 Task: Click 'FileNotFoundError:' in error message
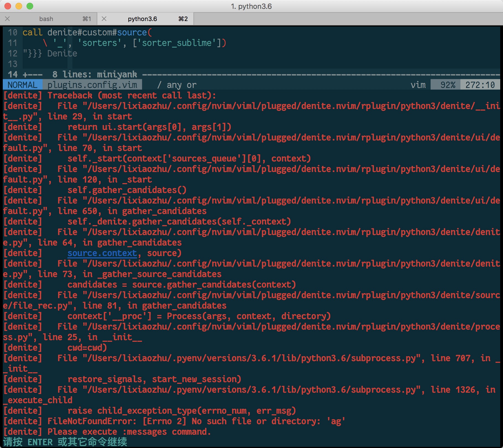click(92, 421)
